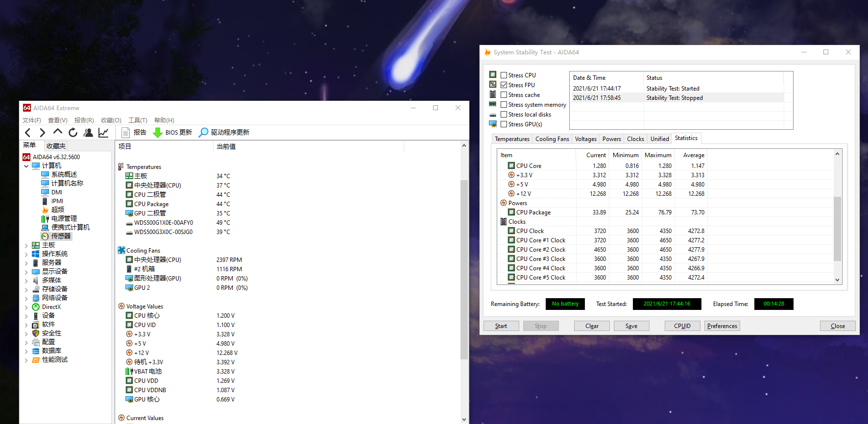Image resolution: width=868 pixels, height=424 pixels.
Task: Click the graph chart icon in AIDA64 toolbar
Action: click(x=103, y=133)
